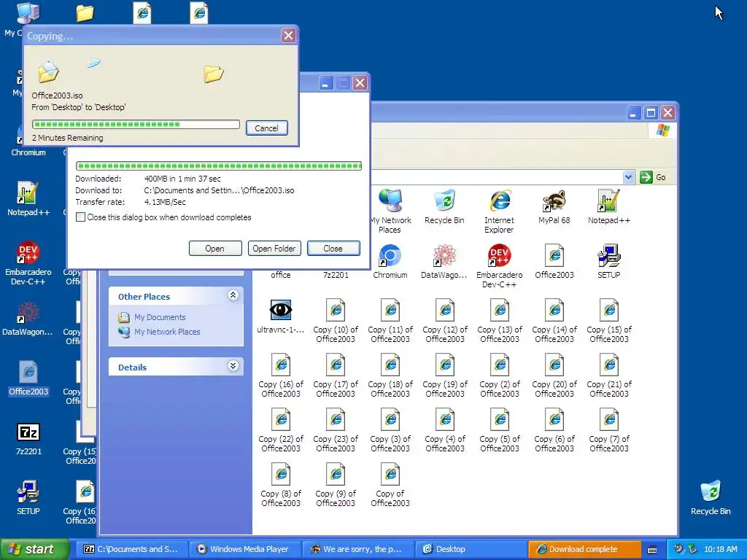Select Chromium icon in Desktop window

coord(390,262)
